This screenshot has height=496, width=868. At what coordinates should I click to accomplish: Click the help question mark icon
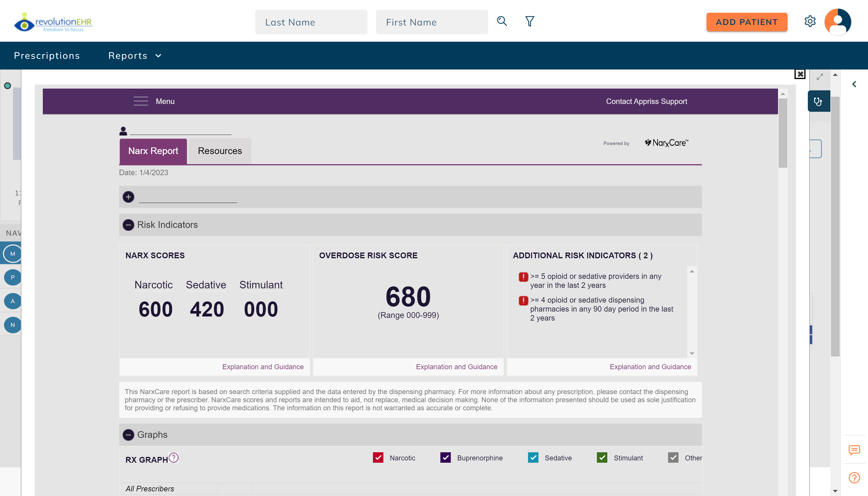pyautogui.click(x=854, y=477)
